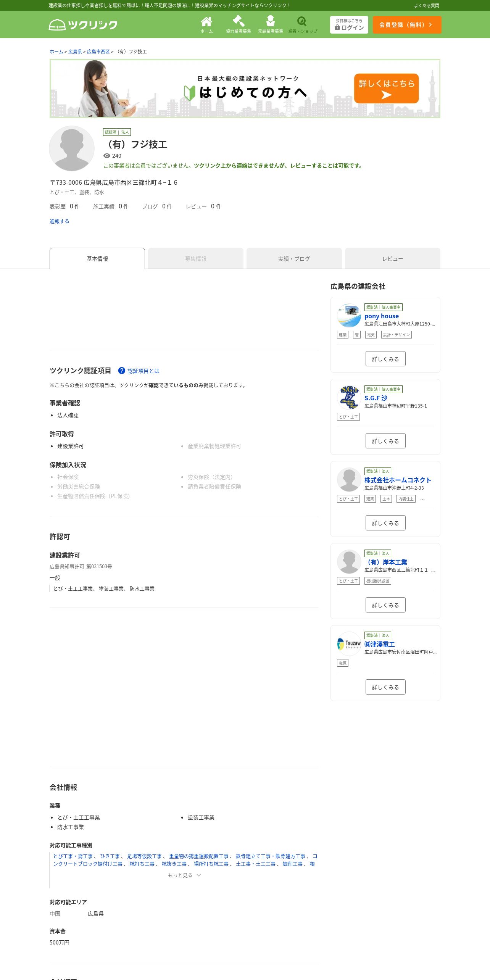Click 会員登録（無料） orange button
Viewport: 490px width, 980px height.
point(407,25)
